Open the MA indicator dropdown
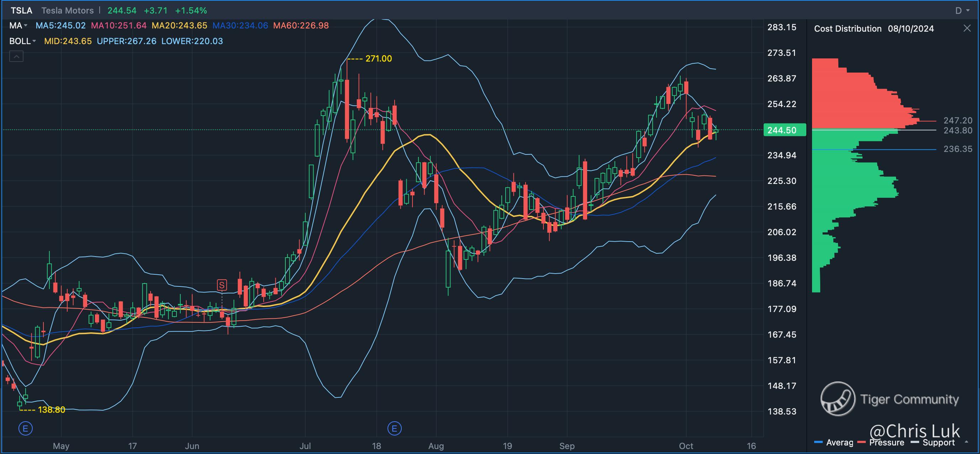Viewport: 980px width, 454px height. (19, 26)
